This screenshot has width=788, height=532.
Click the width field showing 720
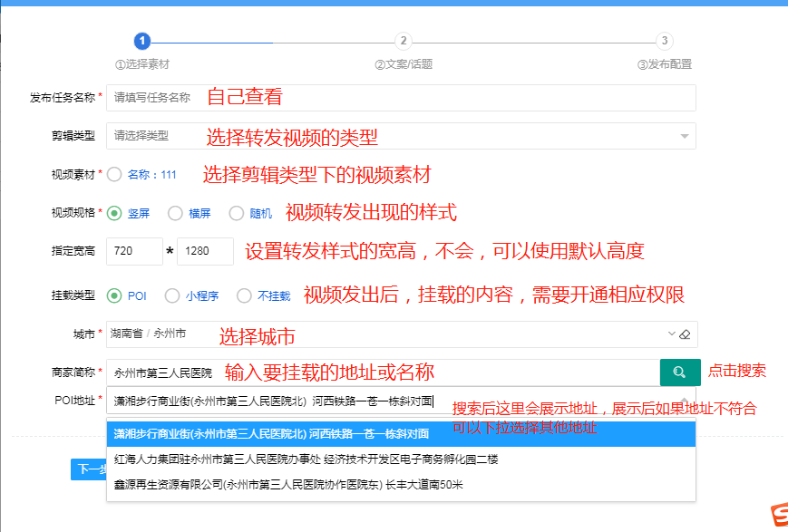(135, 251)
